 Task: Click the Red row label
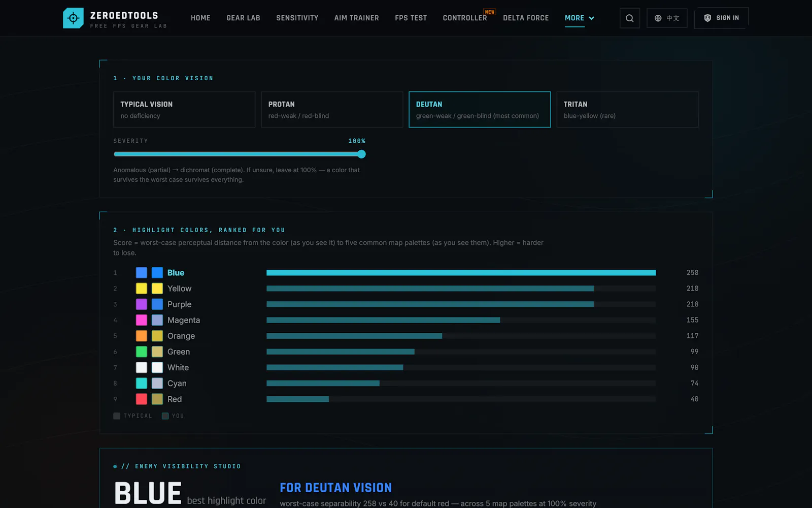tap(175, 399)
